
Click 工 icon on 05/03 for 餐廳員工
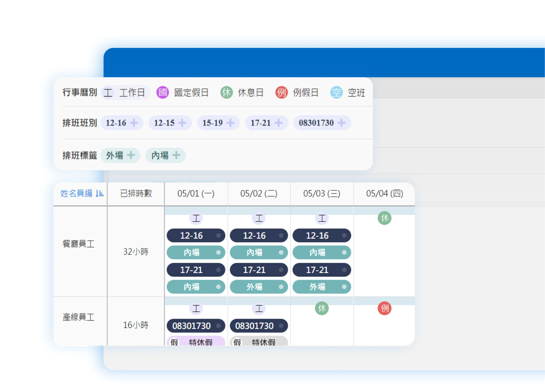click(x=322, y=218)
